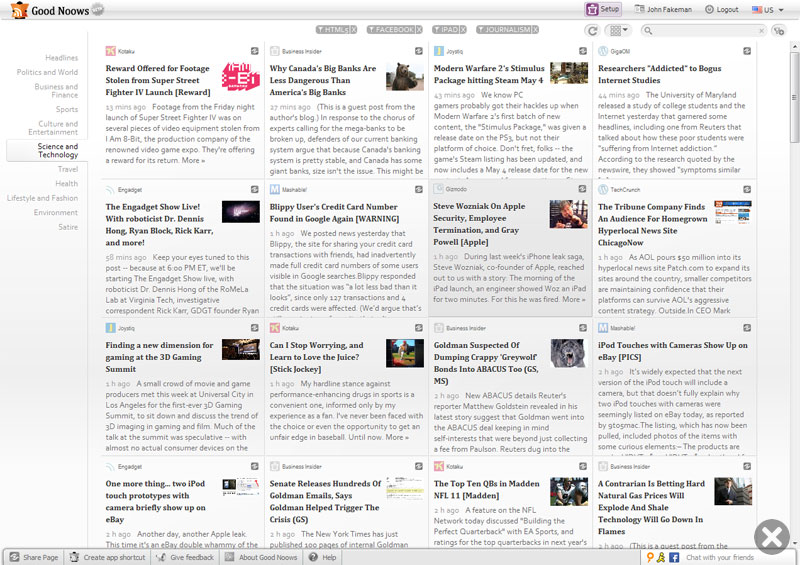The height and width of the screenshot is (565, 800).
Task: Click the refresh feed icon
Action: [592, 32]
